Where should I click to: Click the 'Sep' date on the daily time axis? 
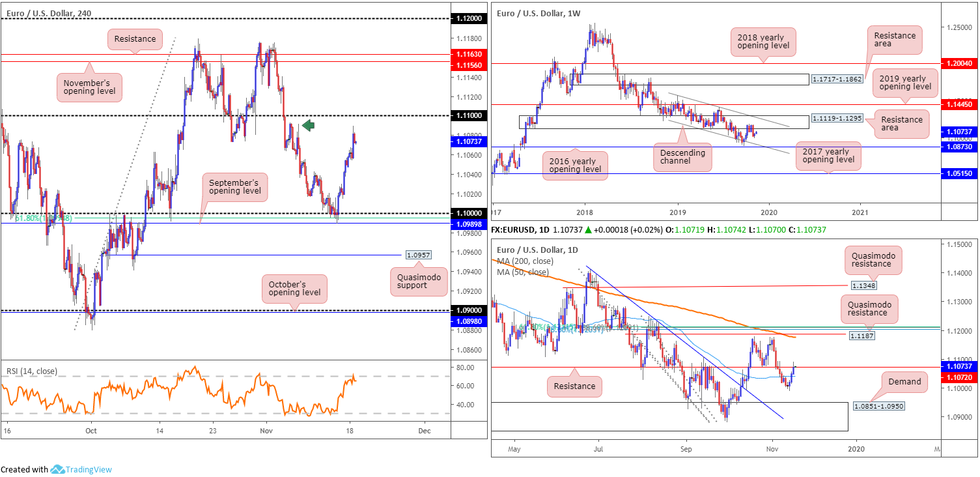[686, 449]
